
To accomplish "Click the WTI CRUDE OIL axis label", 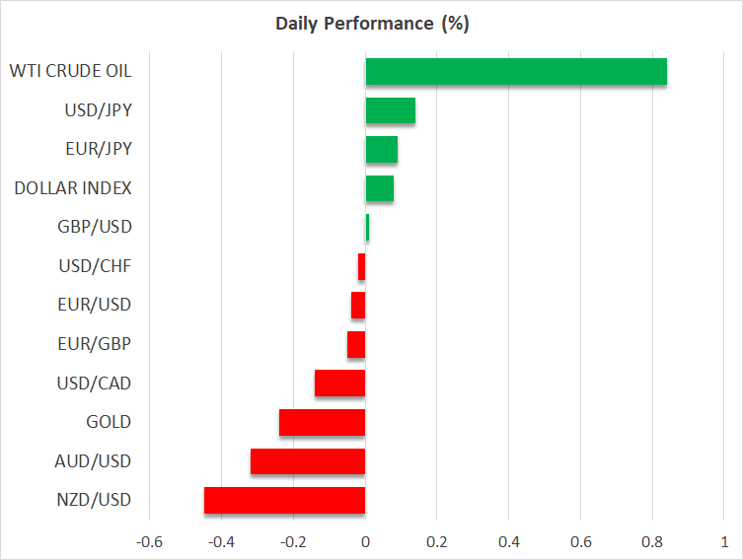I will [x=70, y=71].
